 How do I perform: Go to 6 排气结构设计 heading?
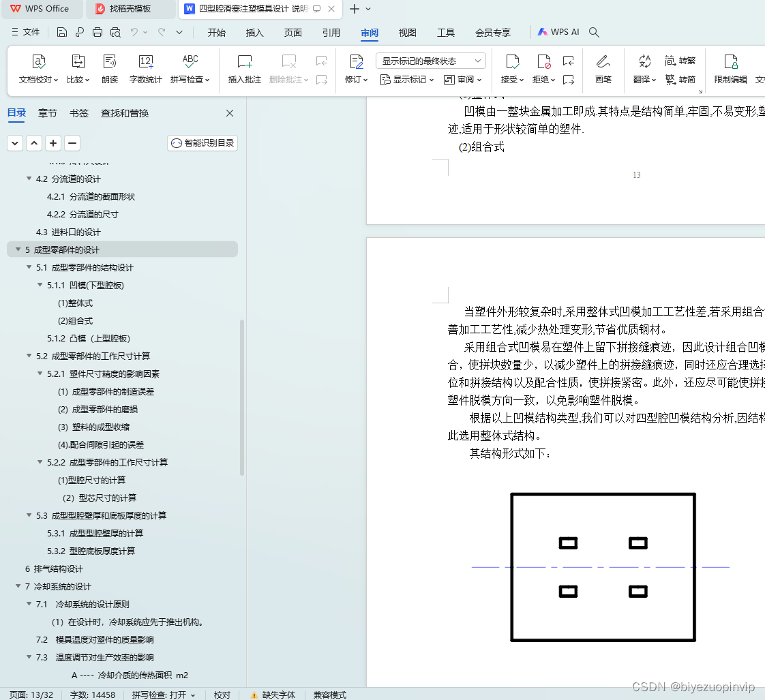[x=54, y=568]
